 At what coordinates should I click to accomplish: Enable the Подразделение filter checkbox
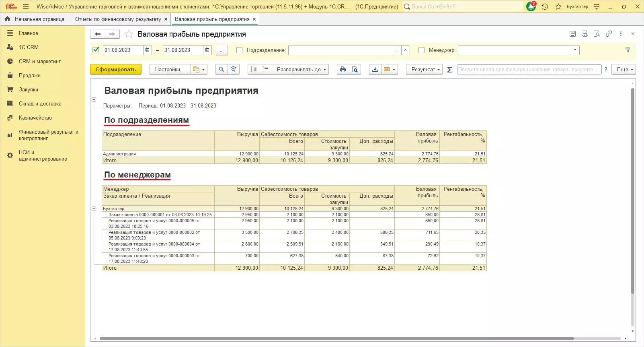(x=240, y=50)
